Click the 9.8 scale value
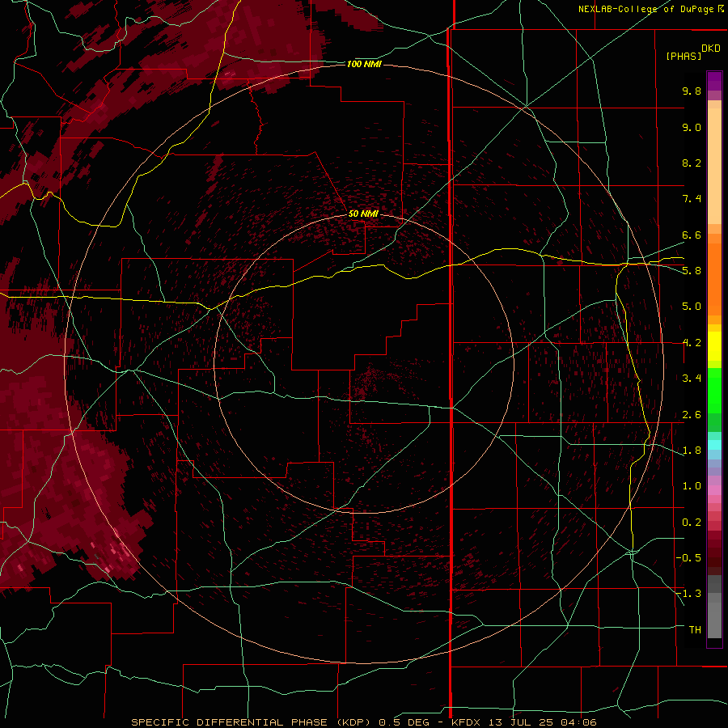728x728 pixels. [692, 91]
